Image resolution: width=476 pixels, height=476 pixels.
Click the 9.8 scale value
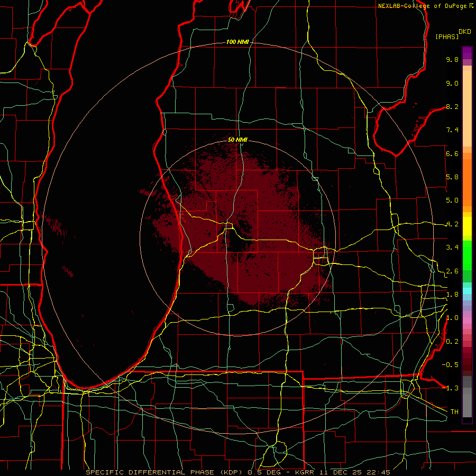[x=452, y=59]
